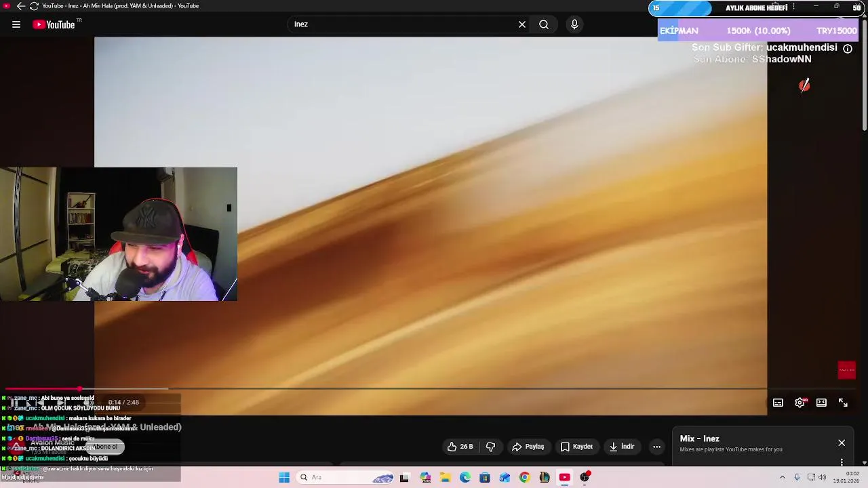Download the video using İndir
Image resolution: width=868 pixels, height=488 pixels.
(x=622, y=447)
